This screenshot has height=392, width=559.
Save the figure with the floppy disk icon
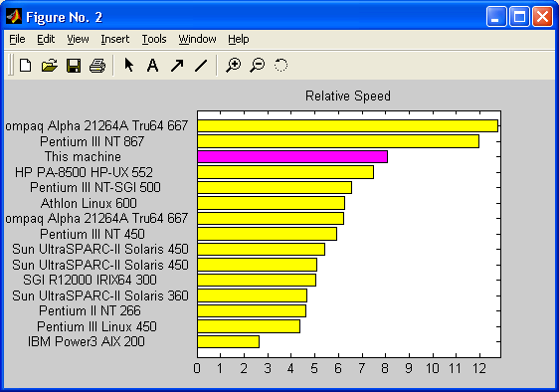click(74, 66)
